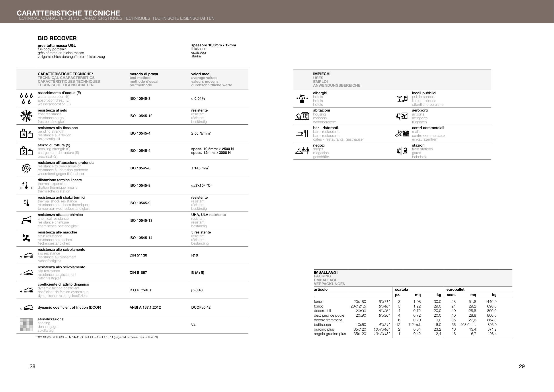Click the thermal expansion thermometer icon
Screen dimensions: 554x392
point(26,185)
